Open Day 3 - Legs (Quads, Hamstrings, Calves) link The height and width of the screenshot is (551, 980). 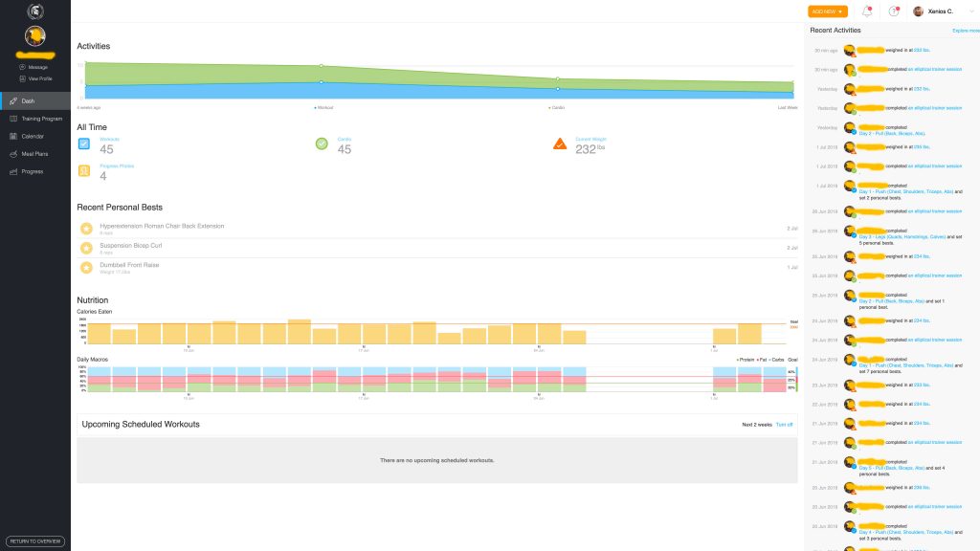click(902, 237)
